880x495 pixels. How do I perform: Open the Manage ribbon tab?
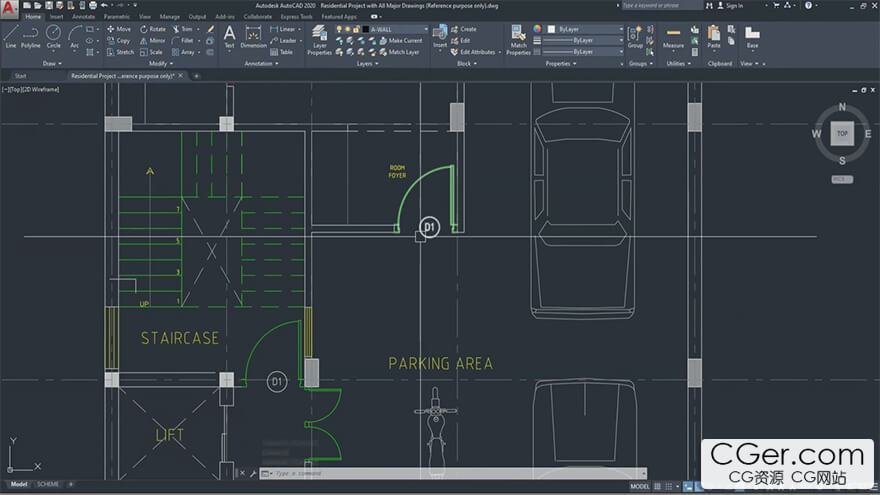169,17
